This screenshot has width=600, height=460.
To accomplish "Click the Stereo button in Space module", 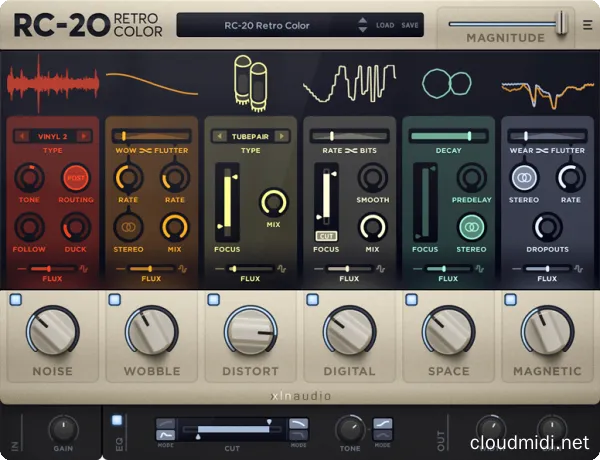I will [471, 226].
